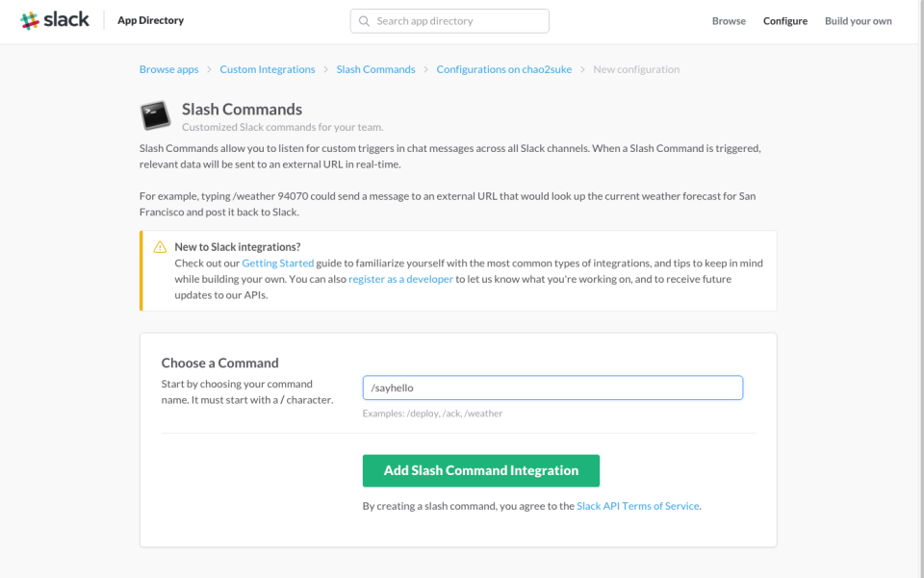
Task: Click the Getting Started link
Action: pyautogui.click(x=277, y=263)
